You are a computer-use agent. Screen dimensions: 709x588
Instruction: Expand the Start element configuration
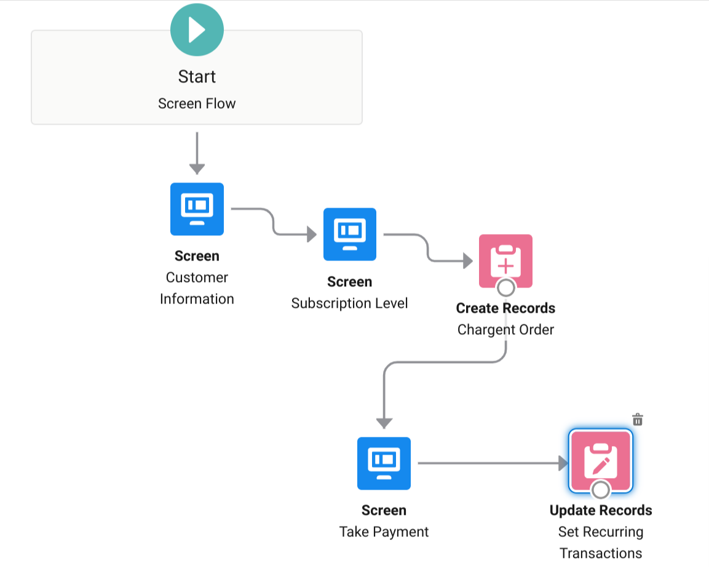pyautogui.click(x=197, y=77)
